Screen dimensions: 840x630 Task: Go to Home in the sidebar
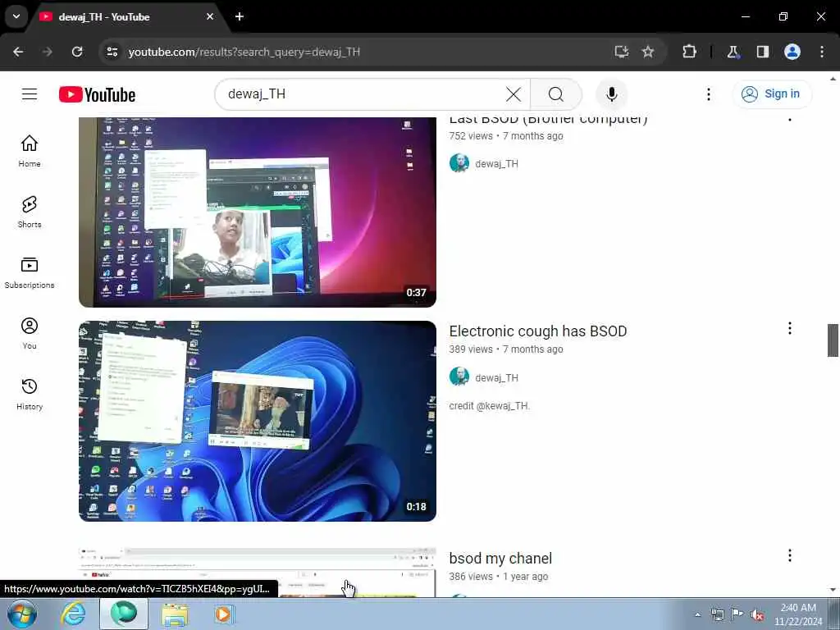[x=30, y=151]
